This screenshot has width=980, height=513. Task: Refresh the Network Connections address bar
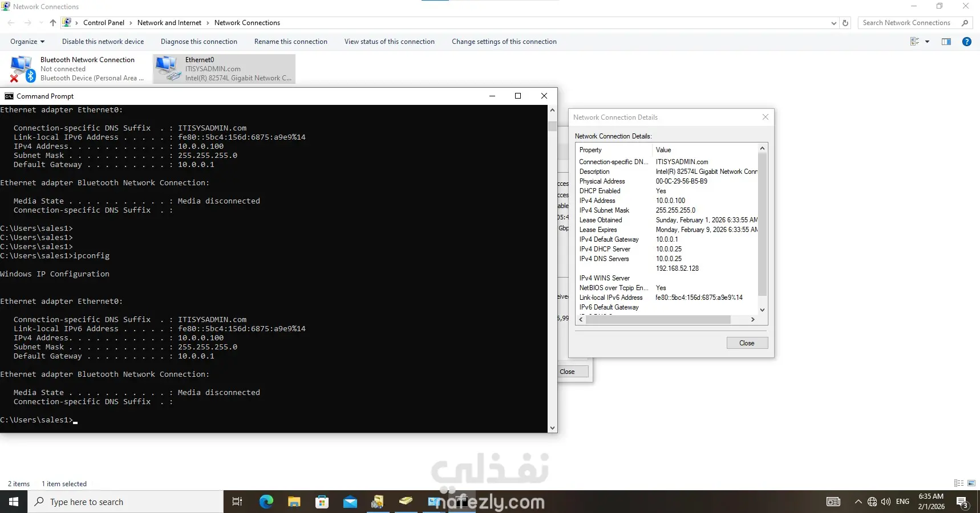[x=845, y=23]
